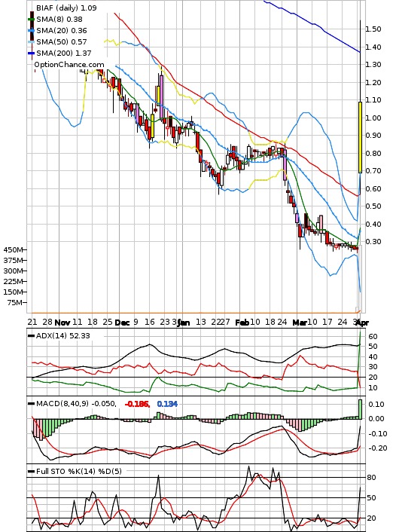Select the SMA(200) 1.37 legend entry
Image resolution: width=396 pixels, height=532 pixels.
coord(64,53)
